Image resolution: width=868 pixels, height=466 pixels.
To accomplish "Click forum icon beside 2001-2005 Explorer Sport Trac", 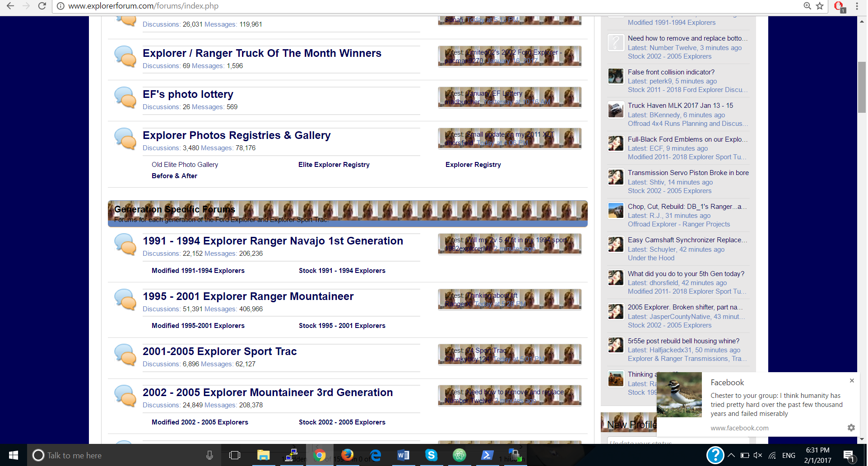I will coord(125,355).
